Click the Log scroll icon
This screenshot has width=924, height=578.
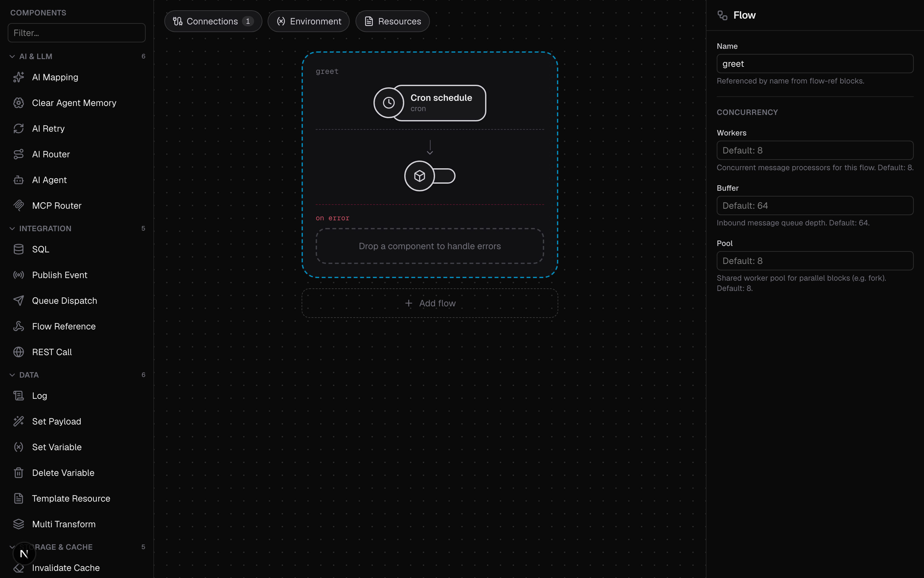pos(18,396)
